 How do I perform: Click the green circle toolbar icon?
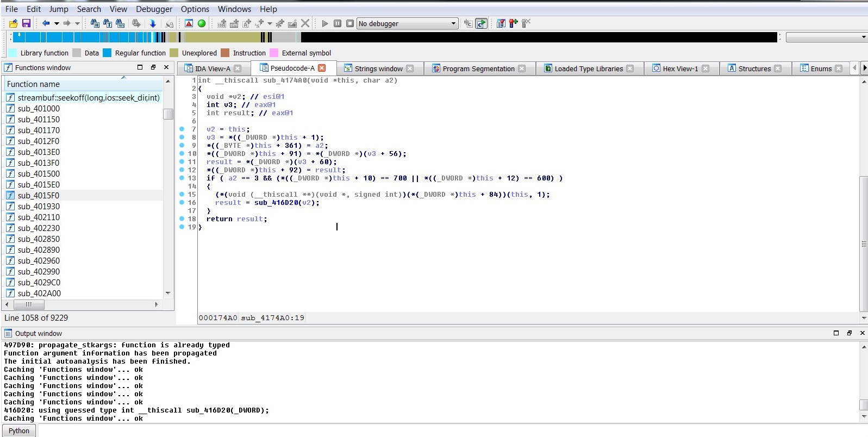click(x=202, y=23)
